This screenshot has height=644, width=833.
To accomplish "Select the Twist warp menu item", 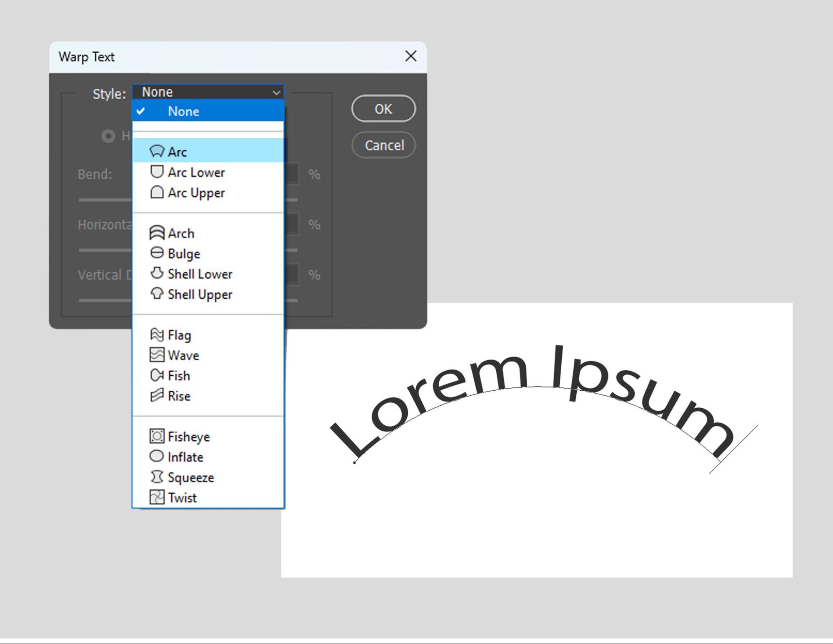I will click(x=181, y=497).
